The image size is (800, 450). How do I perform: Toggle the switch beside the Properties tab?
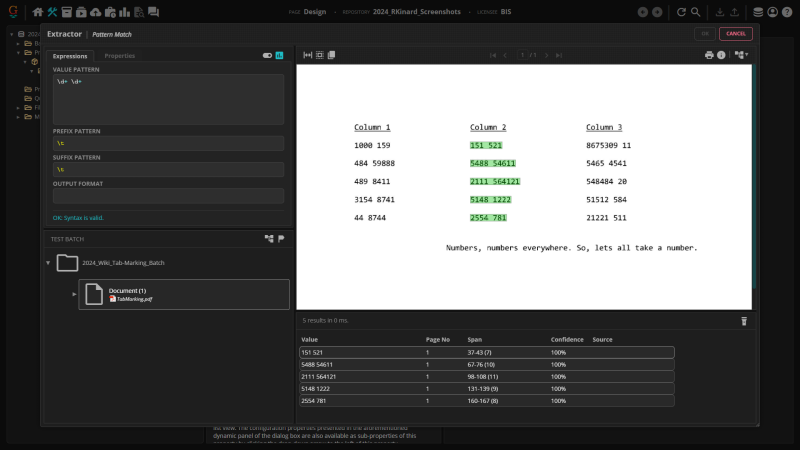pos(267,56)
